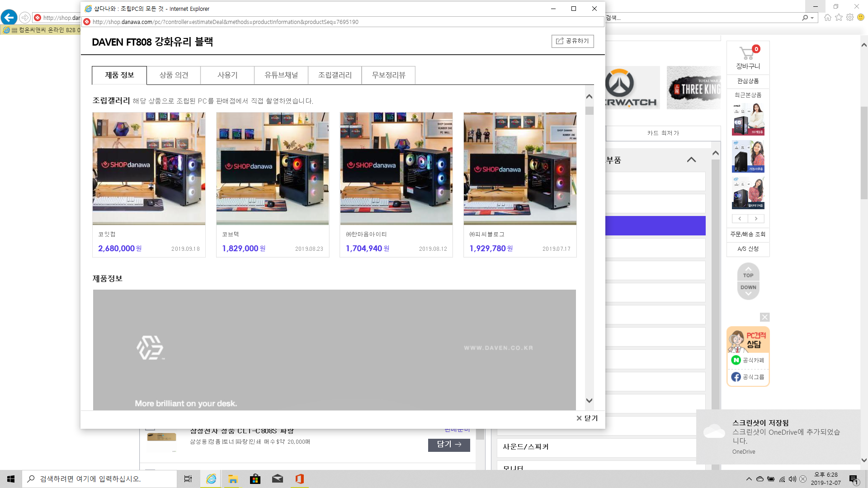Open the 코잇컴 gallery PC photo
The image size is (868, 488).
pyautogui.click(x=149, y=169)
